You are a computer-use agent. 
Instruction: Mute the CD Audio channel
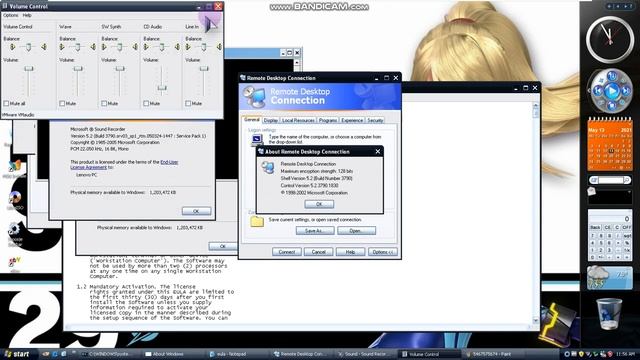tap(146, 103)
